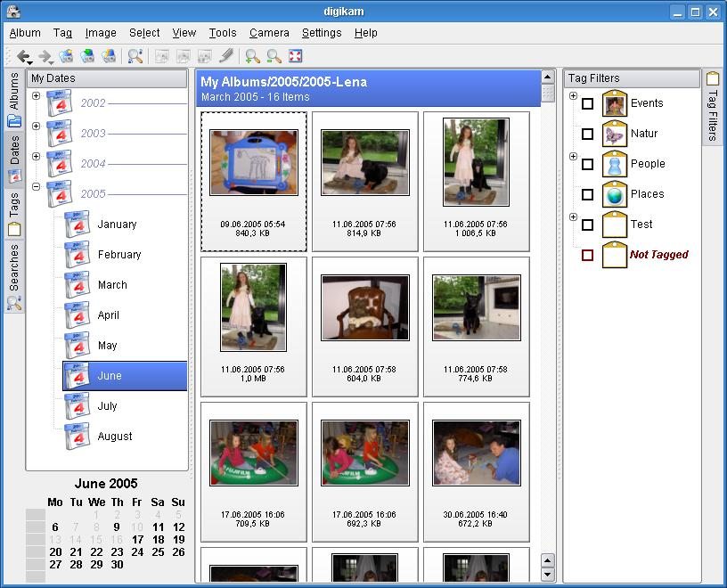Click the butterfly icon for Natur tag

tap(615, 134)
